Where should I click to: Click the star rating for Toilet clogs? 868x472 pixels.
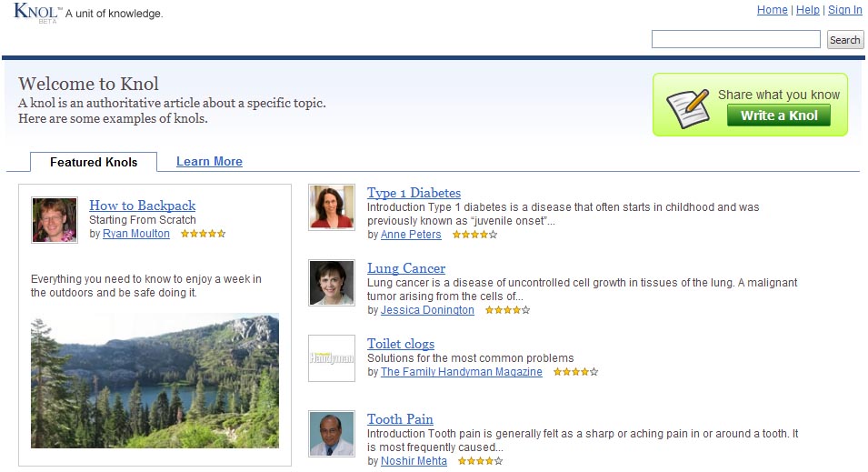[575, 372]
